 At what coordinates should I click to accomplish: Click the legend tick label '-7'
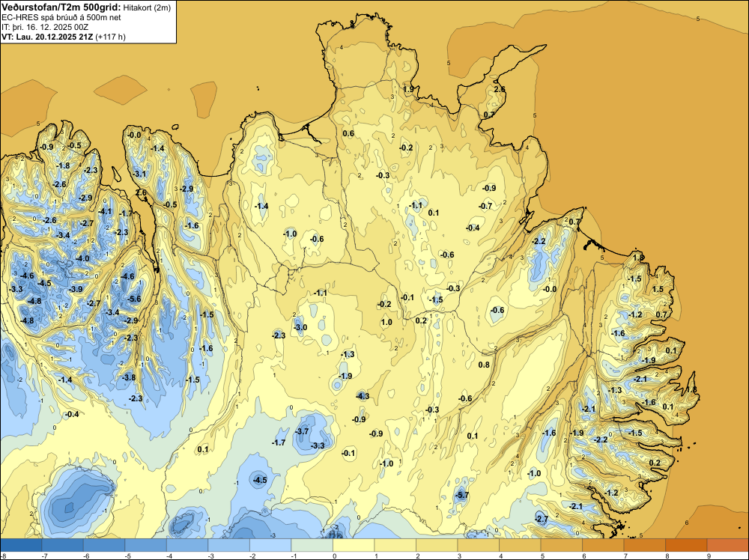click(x=44, y=556)
